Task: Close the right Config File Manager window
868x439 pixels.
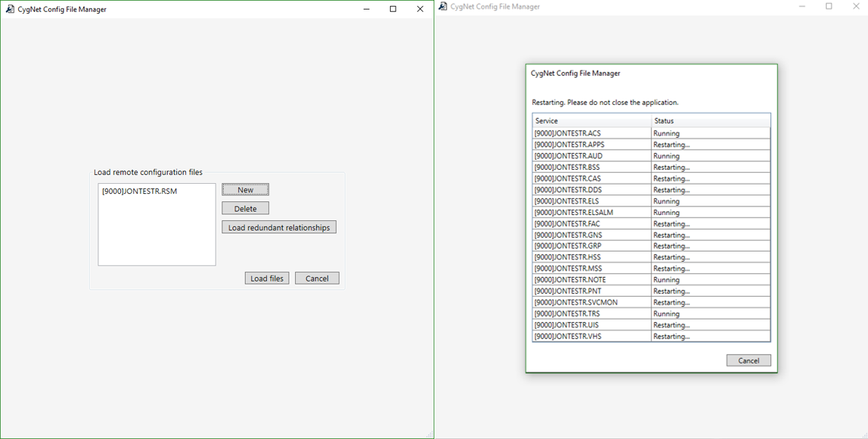Action: click(x=856, y=7)
